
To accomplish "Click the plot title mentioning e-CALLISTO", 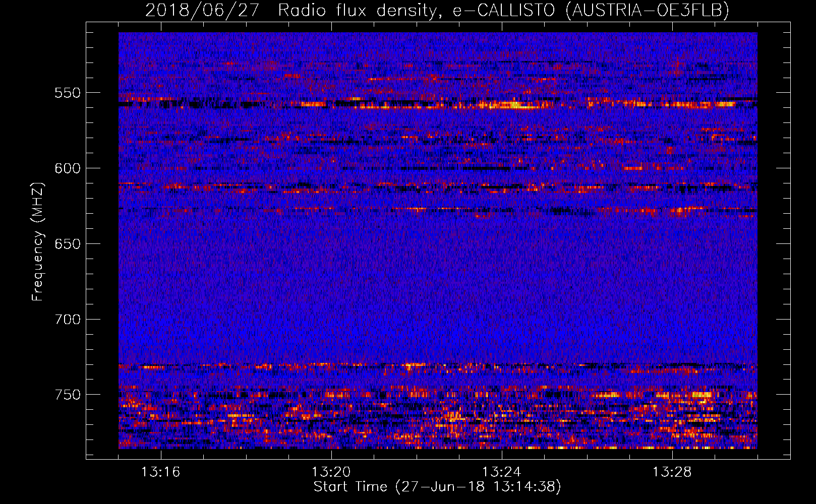I will click(x=437, y=10).
